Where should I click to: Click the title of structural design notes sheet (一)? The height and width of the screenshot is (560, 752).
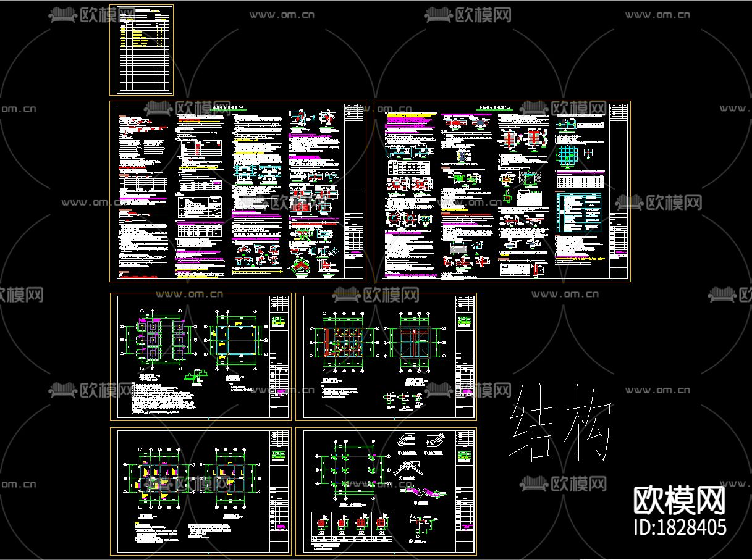coord(229,107)
